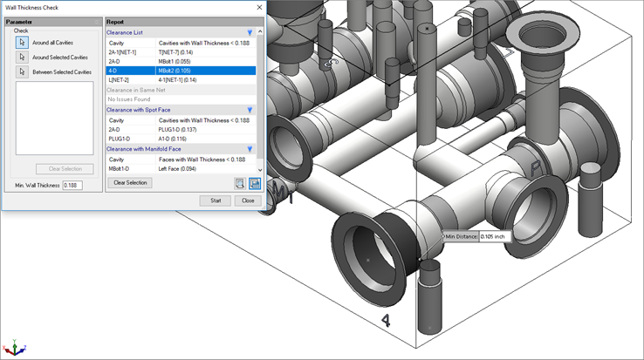Click Clear Selection in the Report panel
This screenshot has height=360, width=644.
[130, 183]
